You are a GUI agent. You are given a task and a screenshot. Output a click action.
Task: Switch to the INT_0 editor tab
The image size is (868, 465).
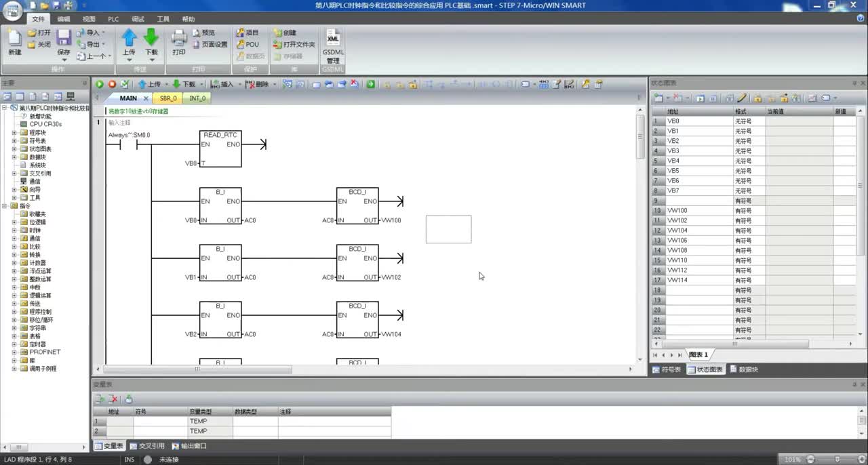point(197,98)
